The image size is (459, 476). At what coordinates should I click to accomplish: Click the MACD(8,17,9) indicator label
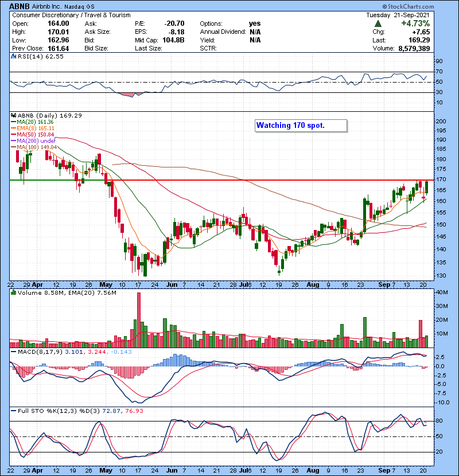tap(40, 352)
